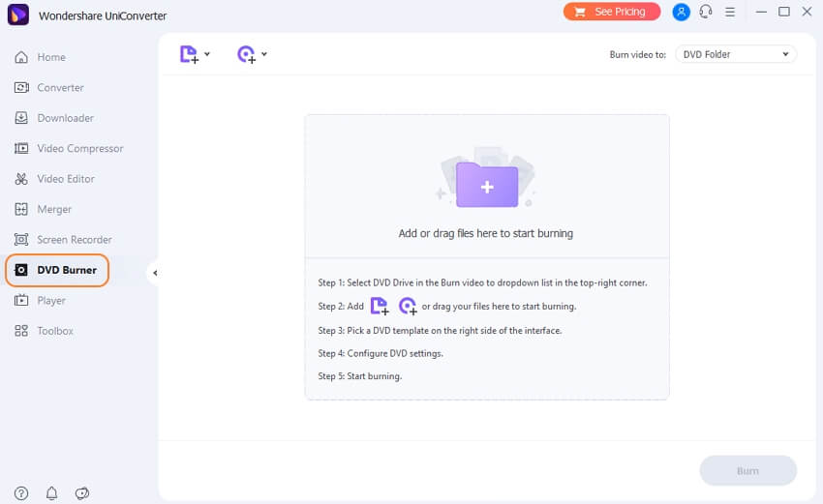Screen dimensions: 823x504
Task: Open Video Compressor via its icon
Action: (21, 148)
